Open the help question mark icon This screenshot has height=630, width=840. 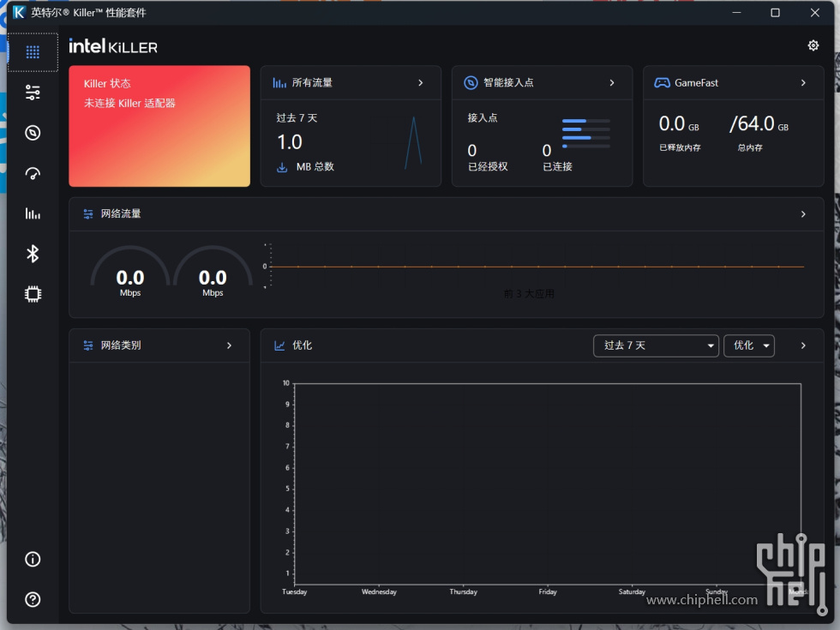[33, 599]
